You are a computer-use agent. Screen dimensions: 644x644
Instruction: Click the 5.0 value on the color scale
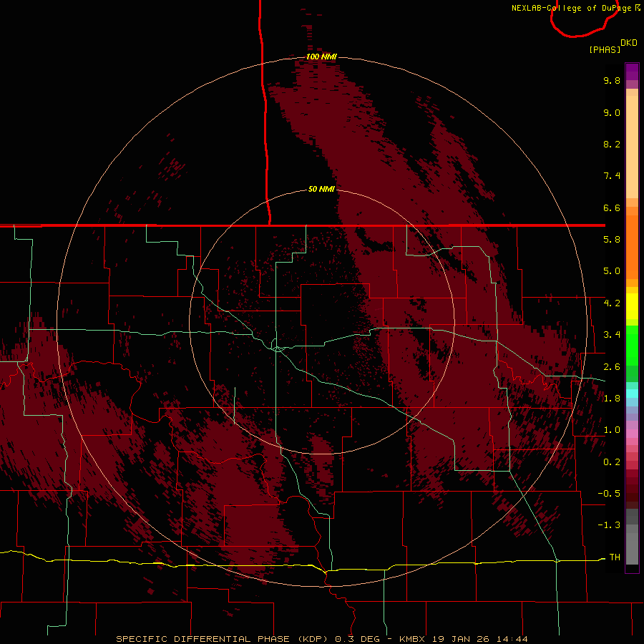click(612, 271)
